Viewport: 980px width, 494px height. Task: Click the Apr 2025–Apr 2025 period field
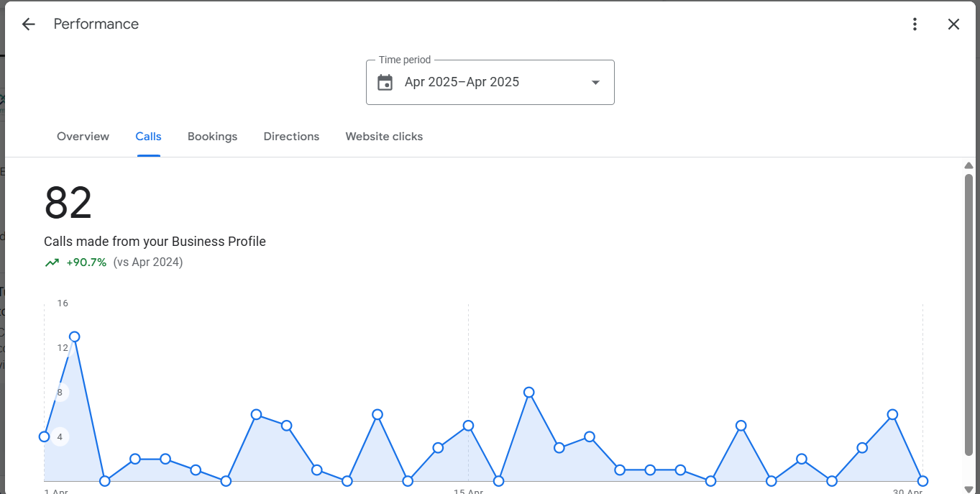[x=490, y=82]
